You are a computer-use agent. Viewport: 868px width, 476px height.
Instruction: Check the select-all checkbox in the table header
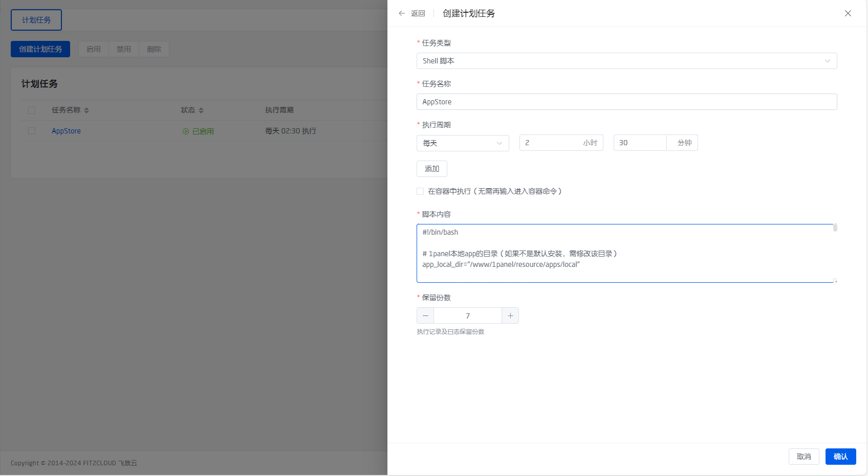[32, 110]
